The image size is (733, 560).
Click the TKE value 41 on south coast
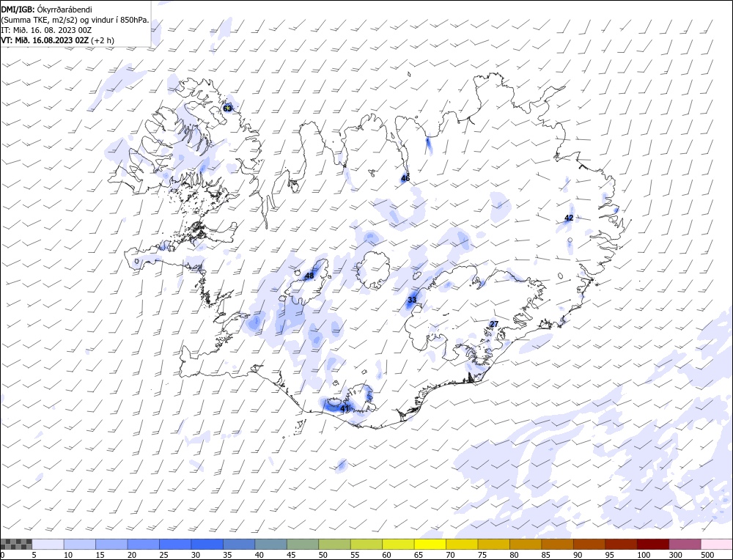tap(345, 408)
